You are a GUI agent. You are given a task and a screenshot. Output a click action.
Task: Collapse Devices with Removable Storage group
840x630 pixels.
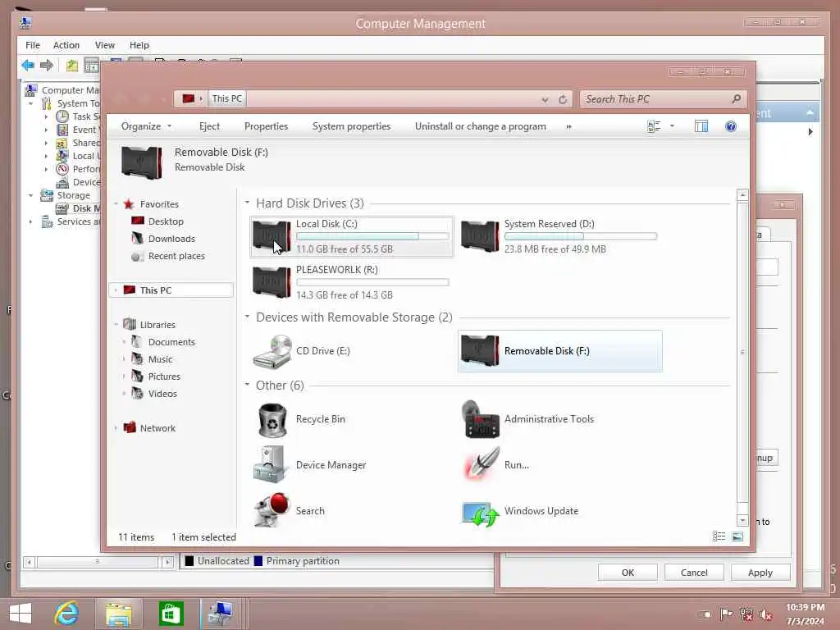[247, 317]
